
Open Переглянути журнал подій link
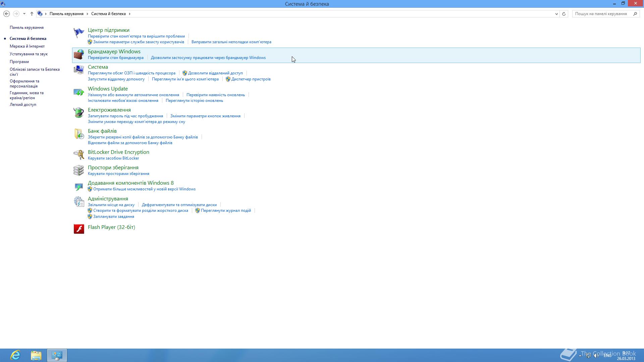pyautogui.click(x=226, y=210)
